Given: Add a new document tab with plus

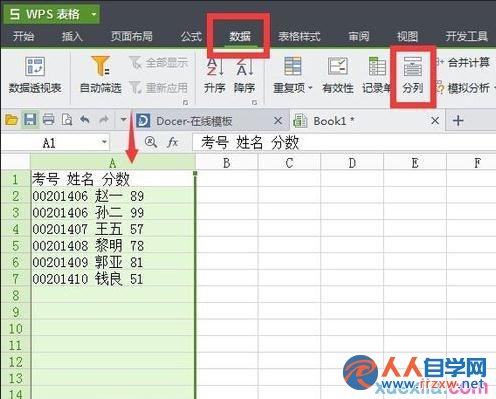Looking at the screenshot, I should pos(458,121).
